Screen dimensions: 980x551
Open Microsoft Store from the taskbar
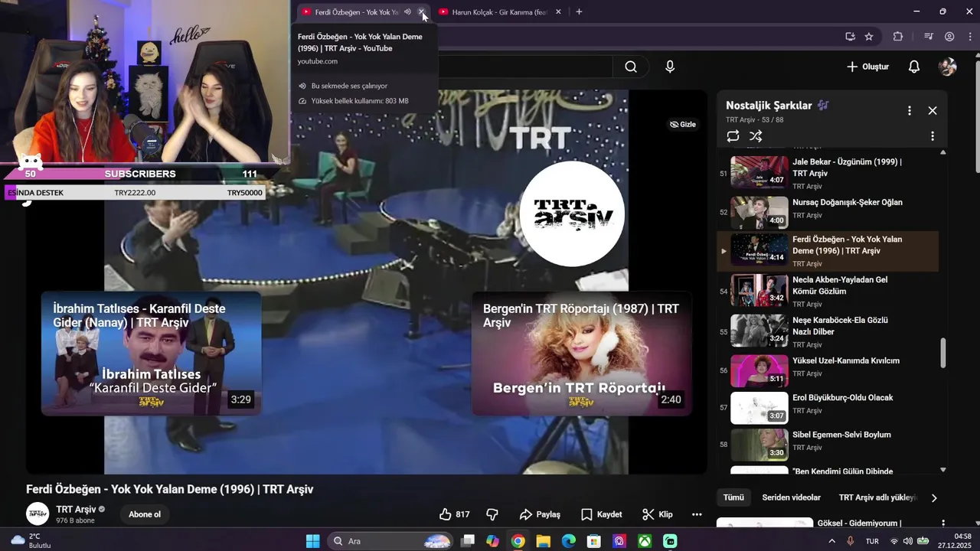(x=593, y=541)
